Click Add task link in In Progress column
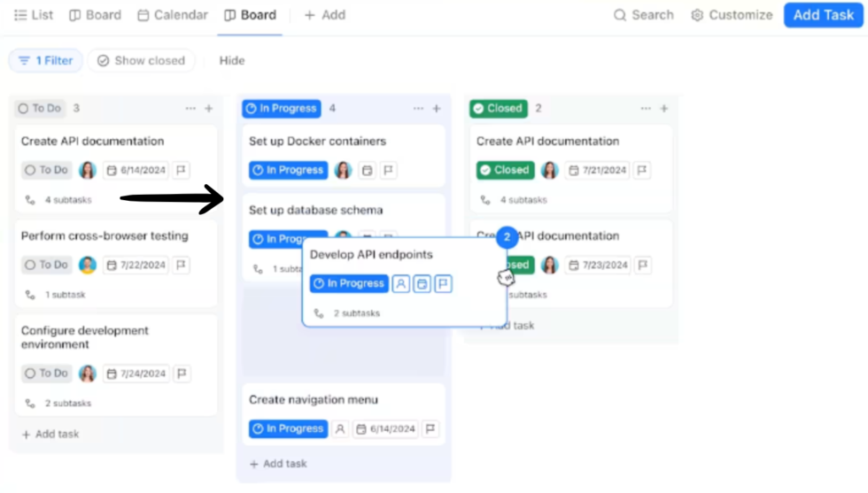The width and height of the screenshot is (868, 493). click(278, 464)
